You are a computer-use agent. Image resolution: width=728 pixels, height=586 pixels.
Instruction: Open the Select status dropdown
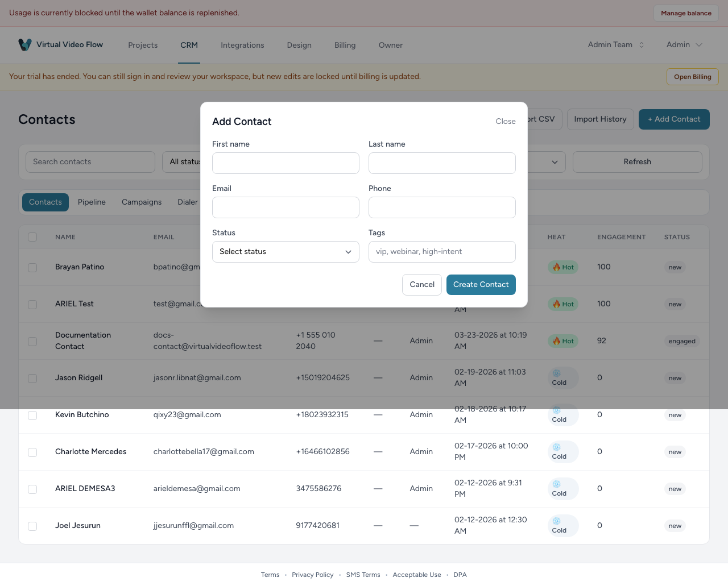click(286, 252)
